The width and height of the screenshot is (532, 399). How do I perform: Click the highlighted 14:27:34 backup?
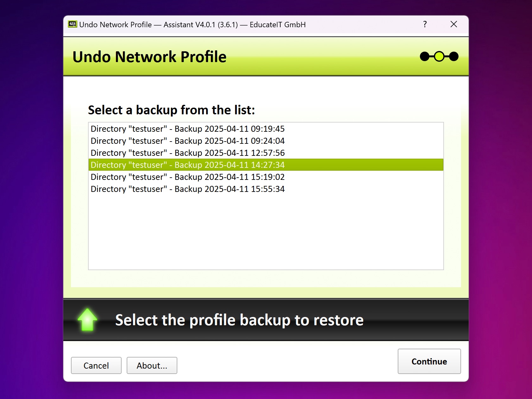pos(187,165)
